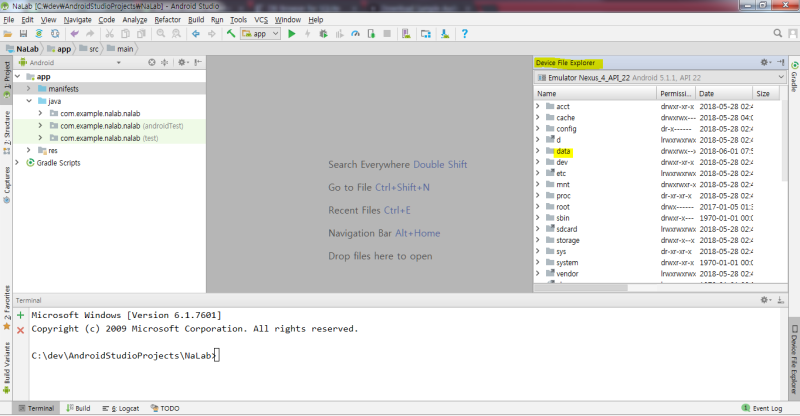
Task: Open the Logcat tool window tab
Action: click(121, 408)
